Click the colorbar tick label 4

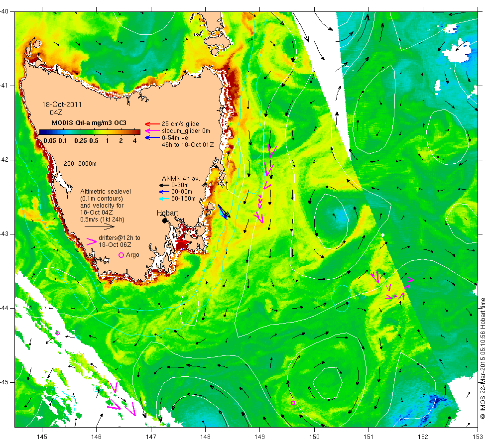click(x=135, y=140)
